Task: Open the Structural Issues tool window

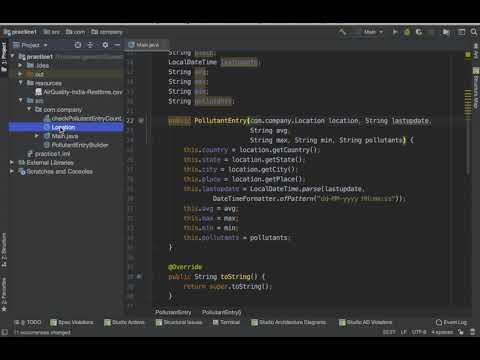Action: click(x=179, y=322)
